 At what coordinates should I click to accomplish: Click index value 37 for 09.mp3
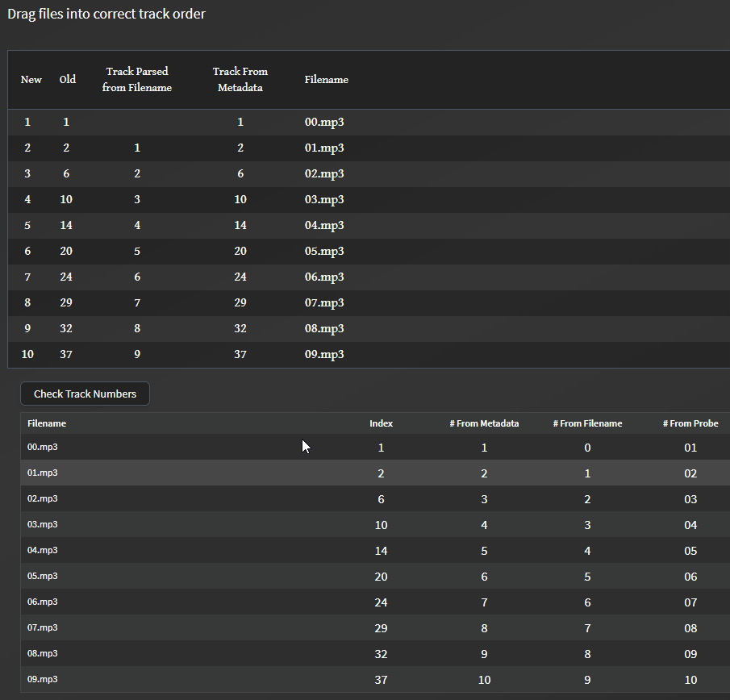pyautogui.click(x=381, y=680)
